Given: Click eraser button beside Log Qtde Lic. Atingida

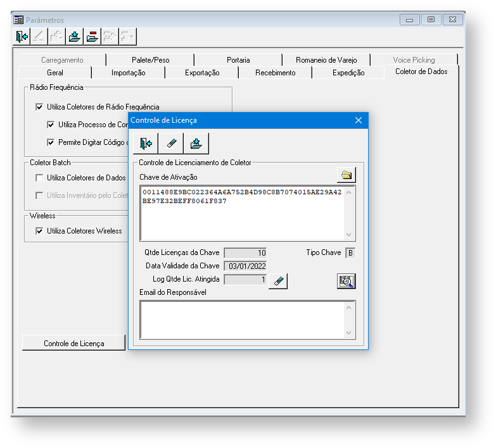Looking at the screenshot, I should click(x=278, y=281).
